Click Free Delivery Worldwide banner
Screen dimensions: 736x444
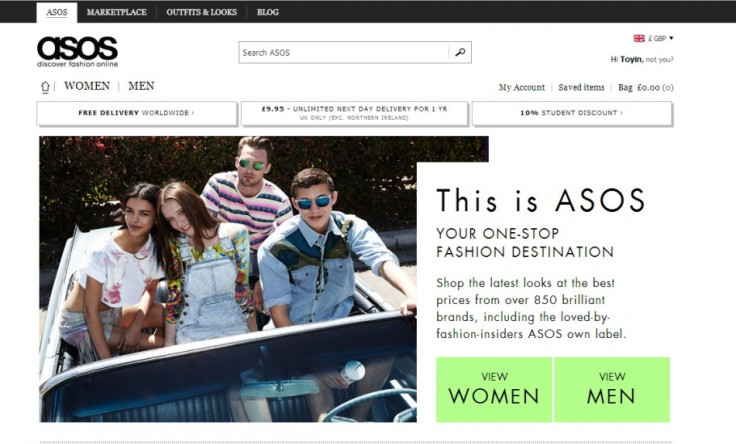tap(137, 113)
